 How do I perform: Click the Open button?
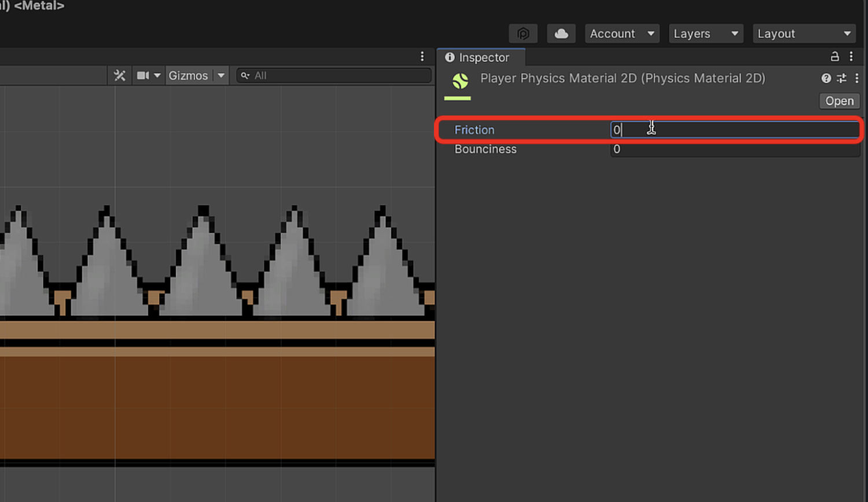840,101
